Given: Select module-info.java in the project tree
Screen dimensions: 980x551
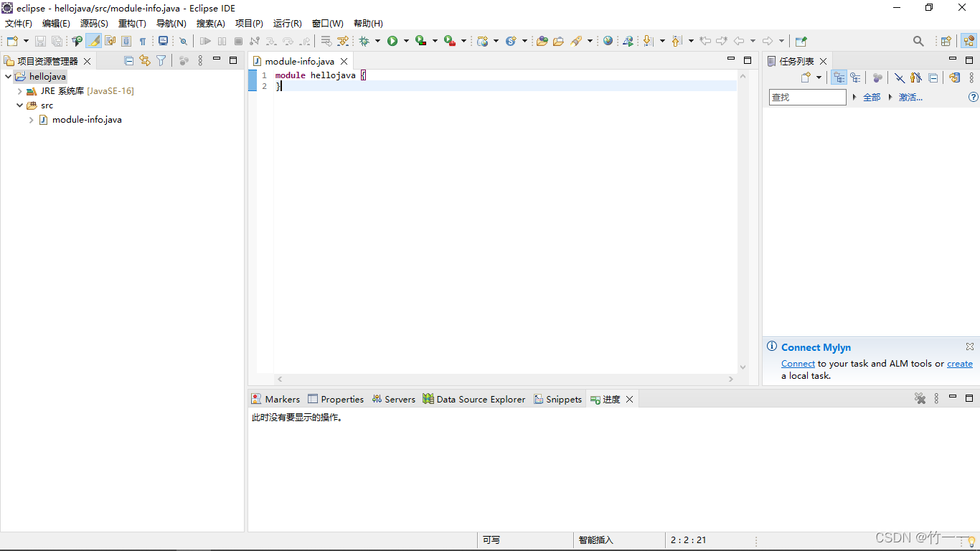Looking at the screenshot, I should 87,120.
